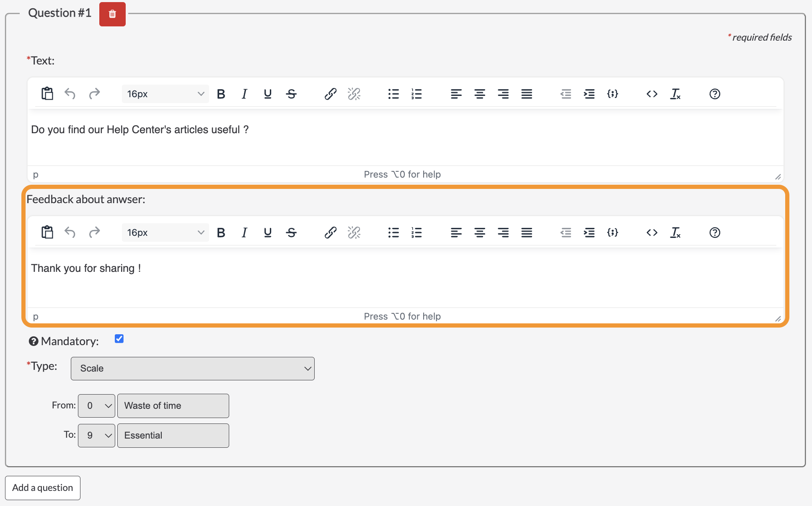Image resolution: width=812 pixels, height=506 pixels.
Task: Click Paste icon in Text editor toolbar
Action: 47,94
